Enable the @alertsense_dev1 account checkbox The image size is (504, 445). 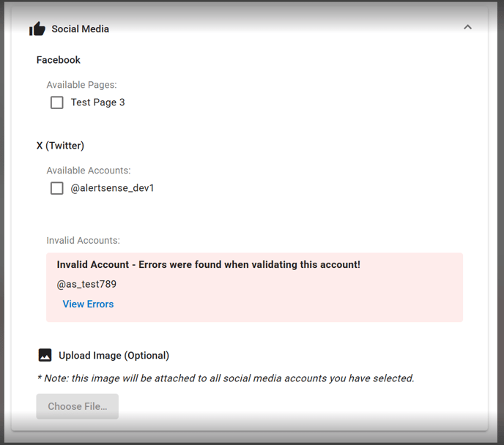[57, 188]
